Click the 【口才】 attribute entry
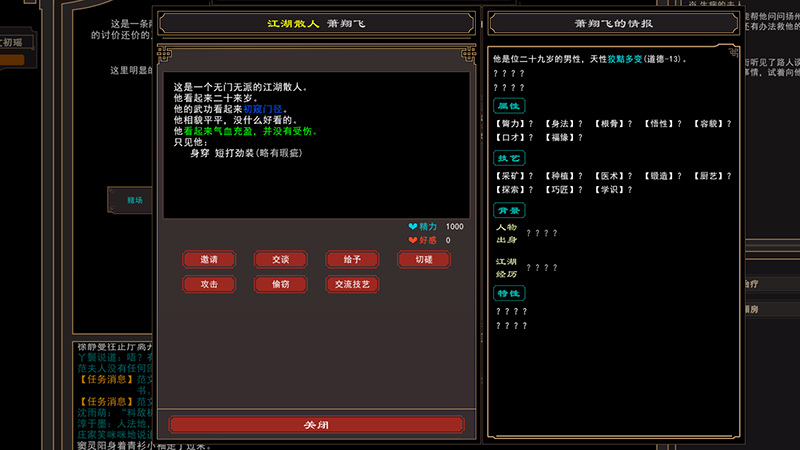Image resolution: width=800 pixels, height=450 pixels. (x=514, y=137)
